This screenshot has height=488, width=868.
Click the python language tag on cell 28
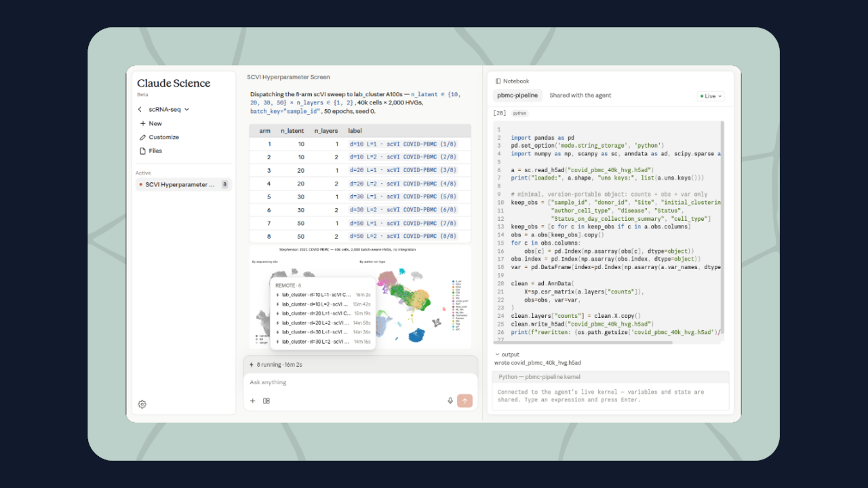(x=519, y=113)
